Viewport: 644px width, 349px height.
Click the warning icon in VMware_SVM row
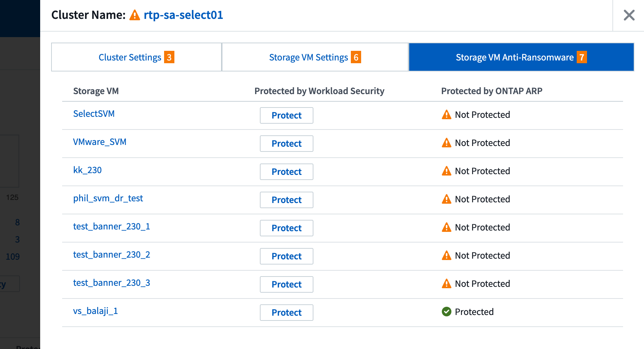[446, 143]
